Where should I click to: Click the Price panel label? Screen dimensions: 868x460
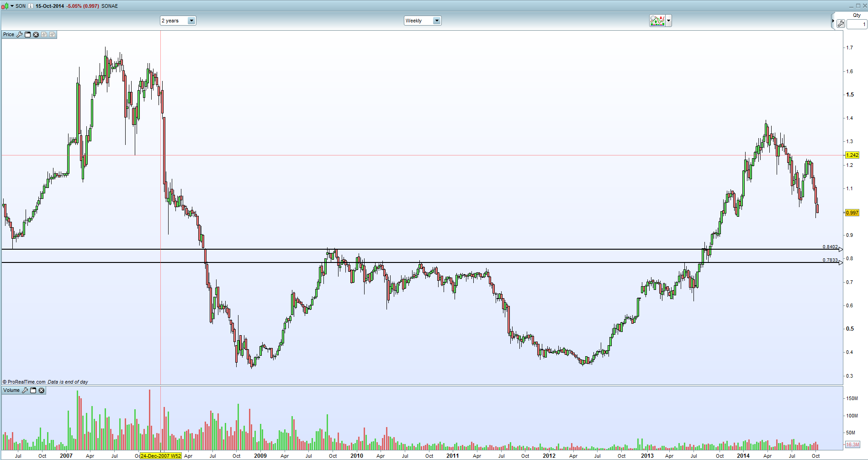(9, 34)
